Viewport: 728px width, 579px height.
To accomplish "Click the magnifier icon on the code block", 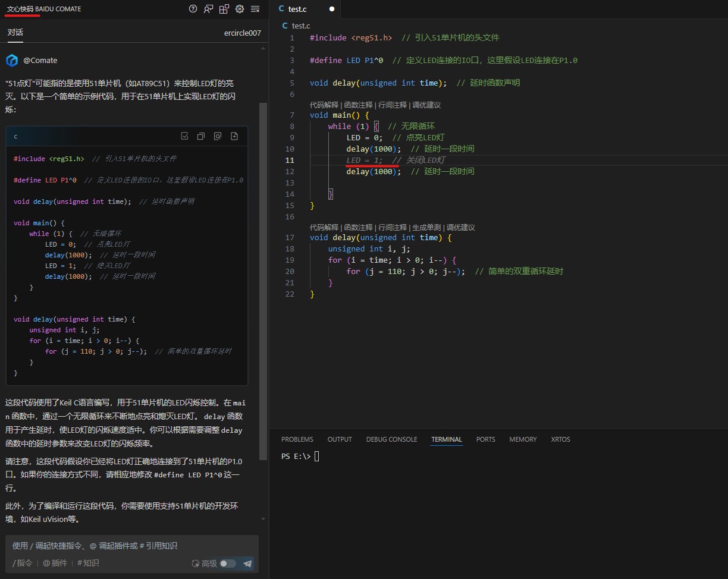I will [x=218, y=136].
